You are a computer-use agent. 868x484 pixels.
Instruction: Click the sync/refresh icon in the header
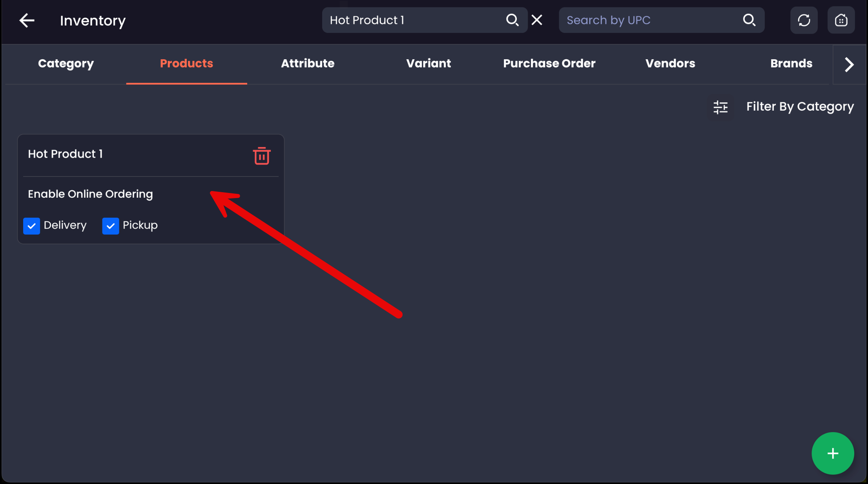[x=804, y=20]
